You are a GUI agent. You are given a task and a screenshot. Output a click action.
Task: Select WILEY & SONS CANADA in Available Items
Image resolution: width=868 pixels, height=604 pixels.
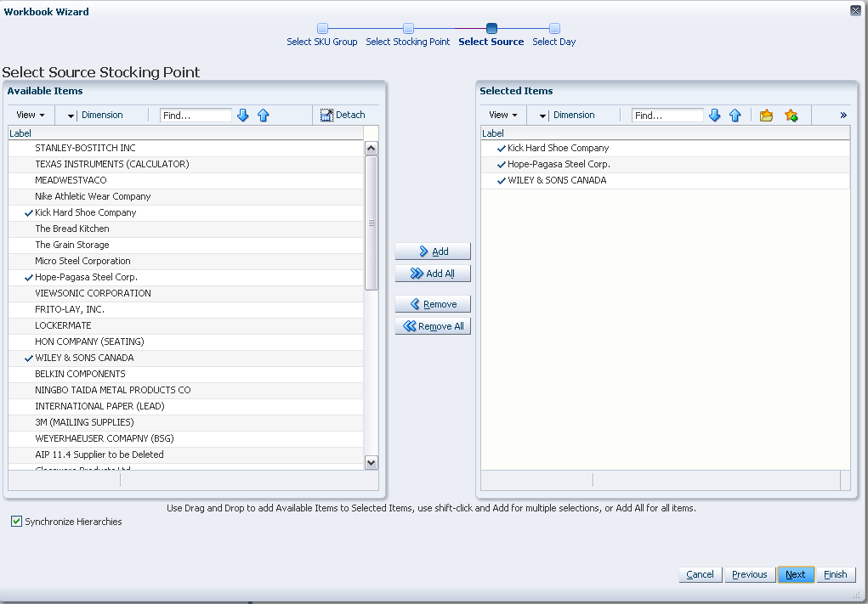185,358
